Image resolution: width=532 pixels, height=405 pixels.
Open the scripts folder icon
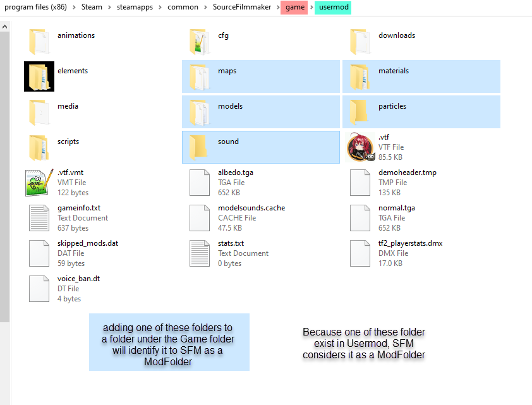(x=39, y=148)
